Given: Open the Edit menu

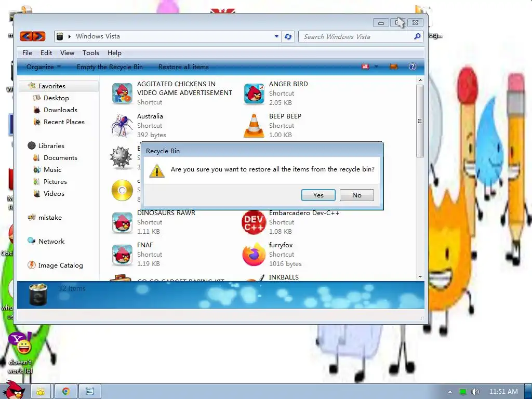Looking at the screenshot, I should point(46,52).
